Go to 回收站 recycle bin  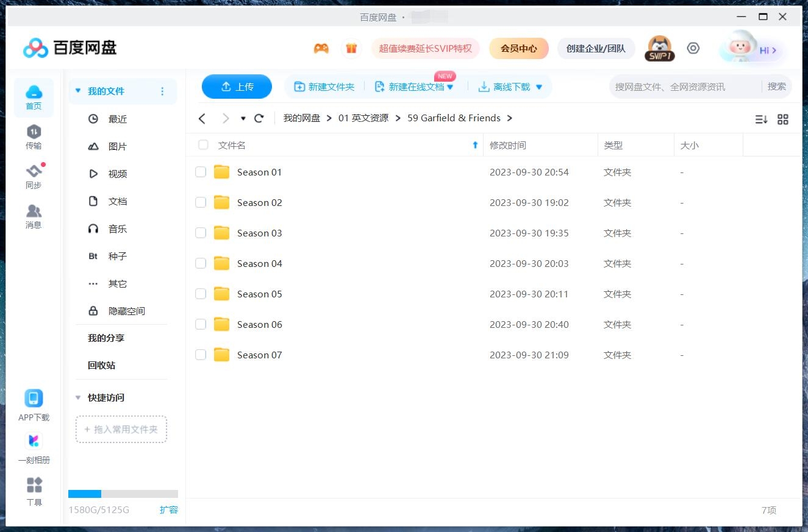(x=101, y=366)
